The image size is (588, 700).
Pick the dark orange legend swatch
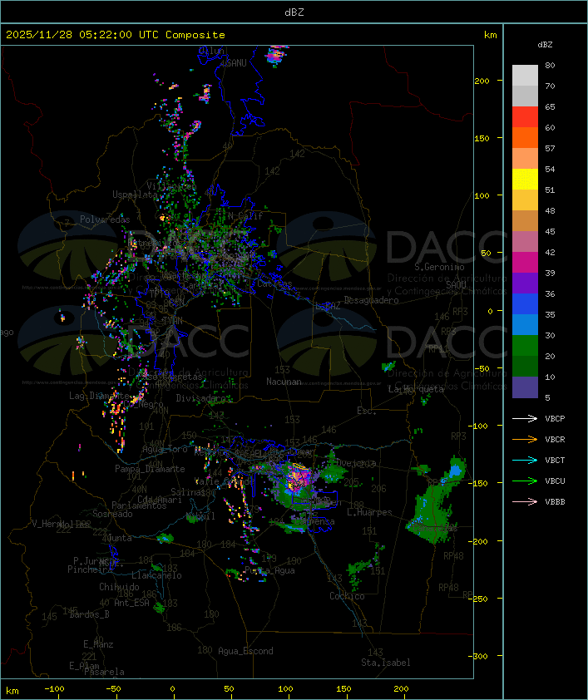(x=525, y=137)
